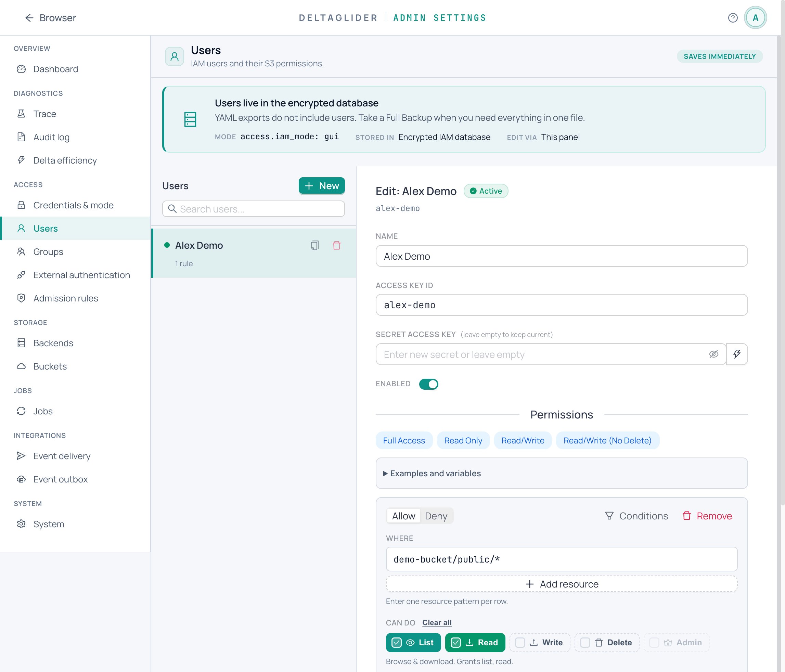Viewport: 785px width, 672px height.
Task: Click the Active status badge
Action: [486, 191]
